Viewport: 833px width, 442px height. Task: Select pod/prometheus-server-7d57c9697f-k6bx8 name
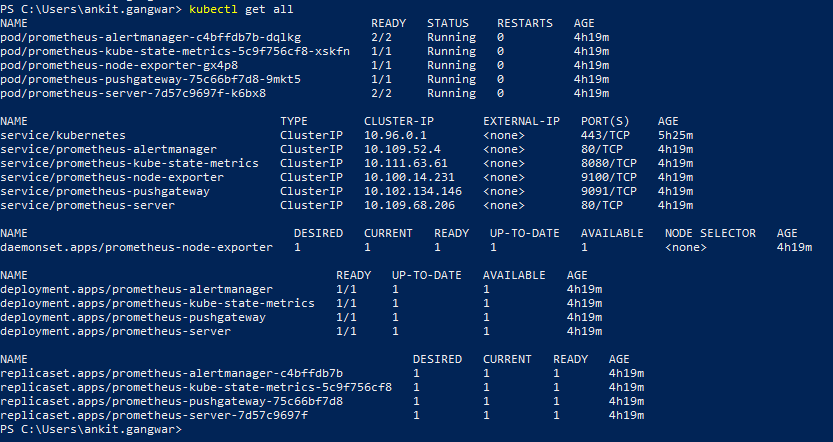(x=133, y=93)
